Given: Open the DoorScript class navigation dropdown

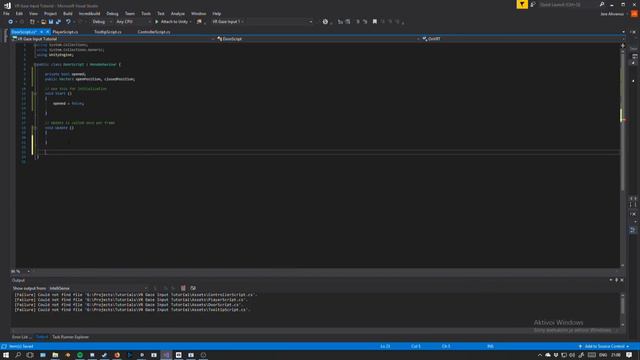Looking at the screenshot, I should (318, 39).
